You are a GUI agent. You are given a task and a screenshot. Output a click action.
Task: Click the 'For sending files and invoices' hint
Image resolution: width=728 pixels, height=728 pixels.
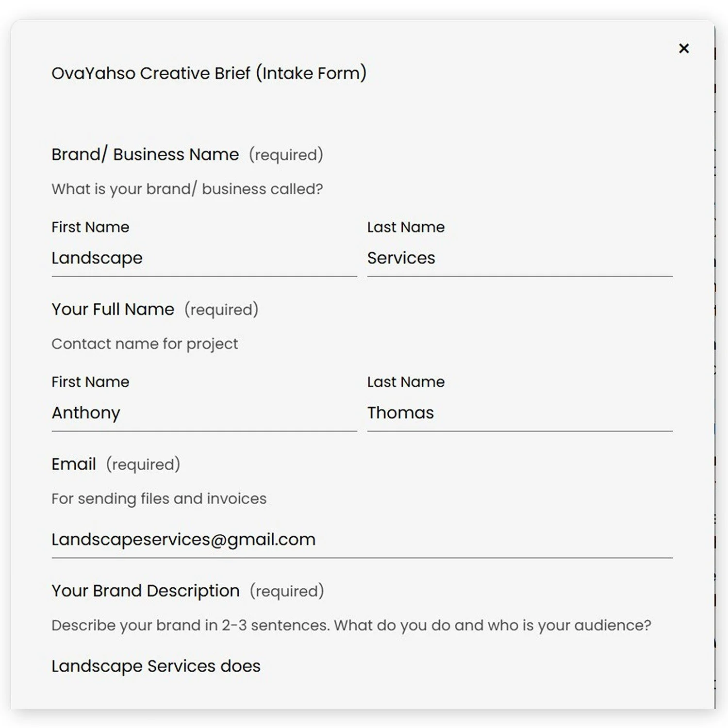coord(159,499)
